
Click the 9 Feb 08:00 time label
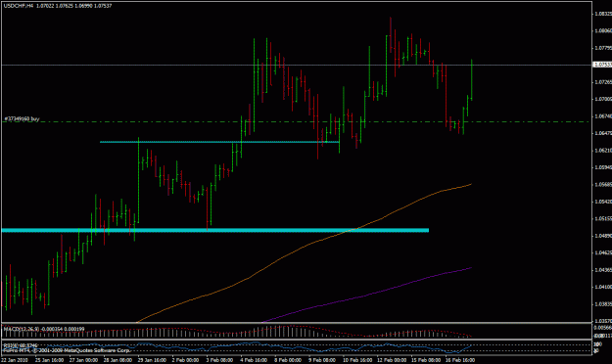point(322,360)
